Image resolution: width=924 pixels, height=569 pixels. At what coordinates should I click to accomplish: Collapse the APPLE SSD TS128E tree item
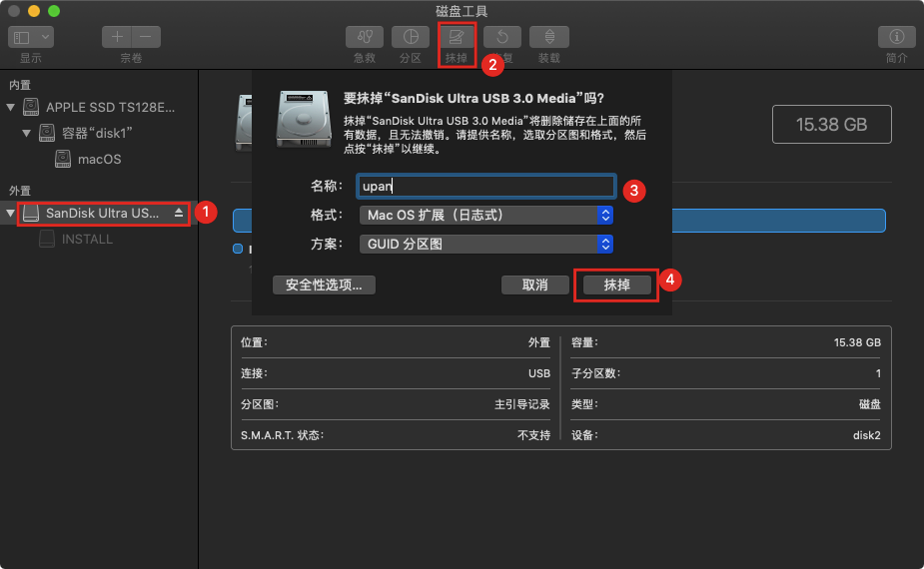[x=10, y=107]
